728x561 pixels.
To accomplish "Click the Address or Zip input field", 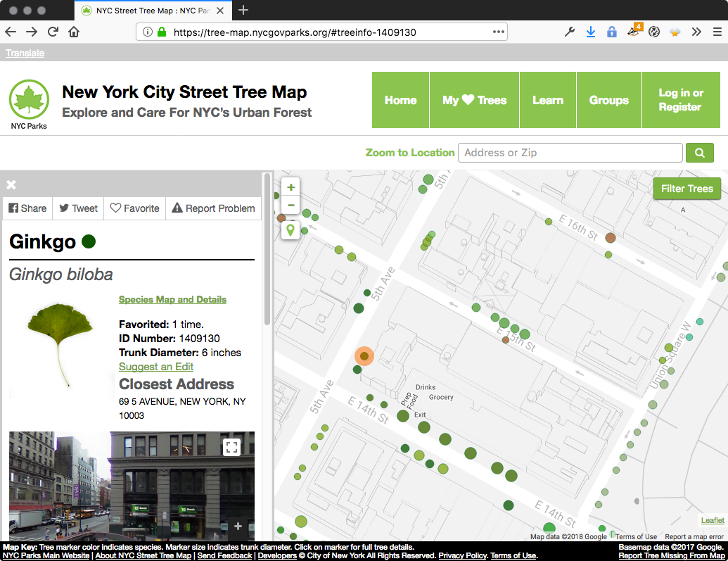I will coord(570,153).
